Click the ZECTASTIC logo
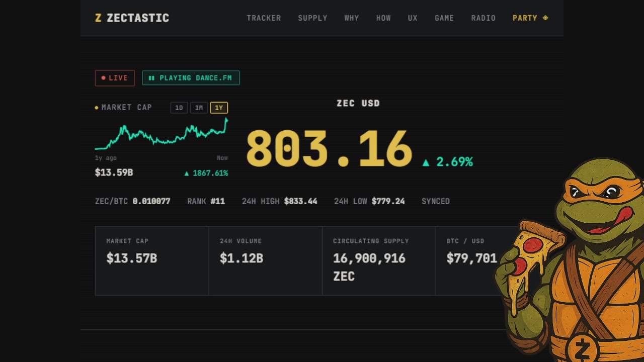This screenshot has height=362, width=644. [x=132, y=18]
